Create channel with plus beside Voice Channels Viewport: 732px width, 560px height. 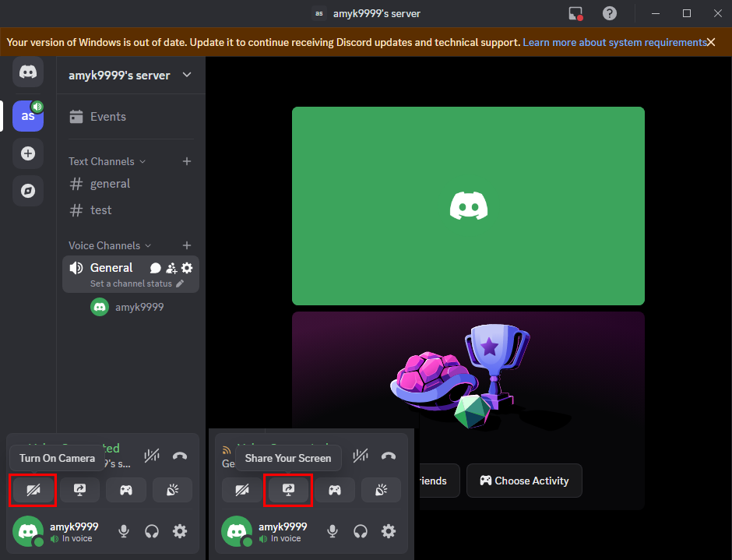(187, 245)
